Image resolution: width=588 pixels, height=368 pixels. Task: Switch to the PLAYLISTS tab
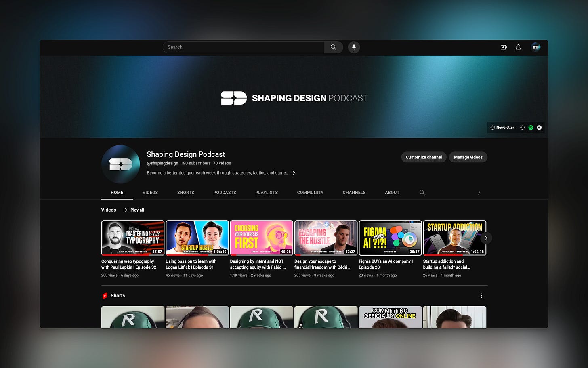pos(267,193)
